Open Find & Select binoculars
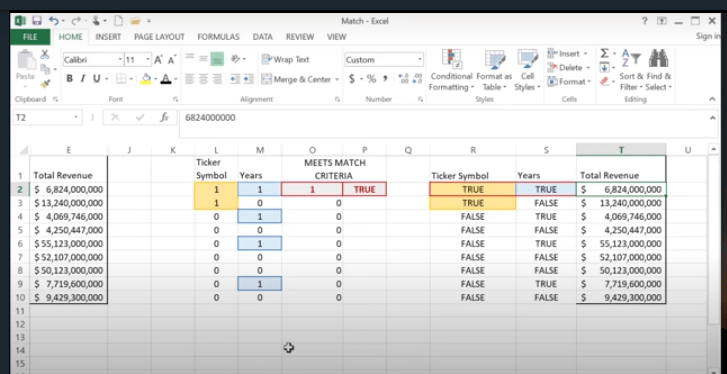 click(x=658, y=70)
